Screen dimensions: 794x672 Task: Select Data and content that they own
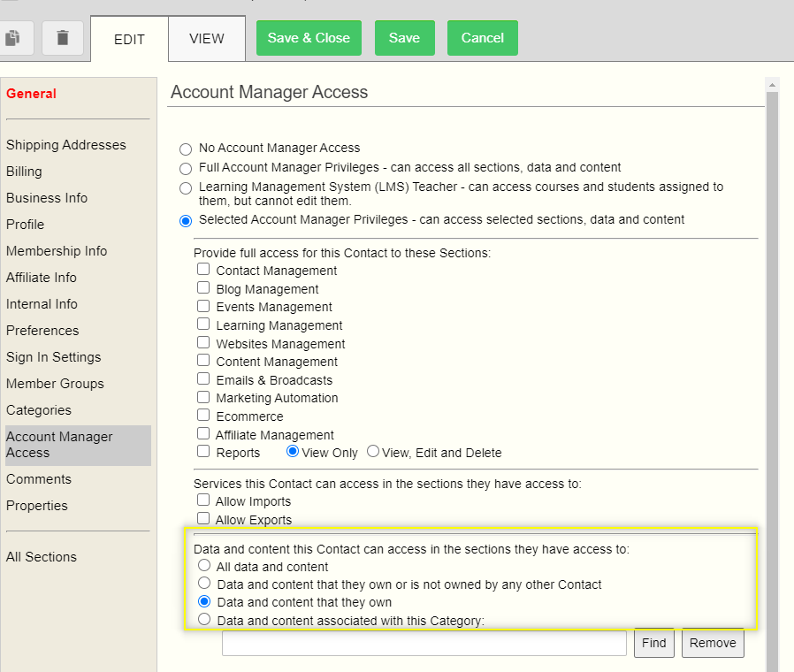coord(204,601)
